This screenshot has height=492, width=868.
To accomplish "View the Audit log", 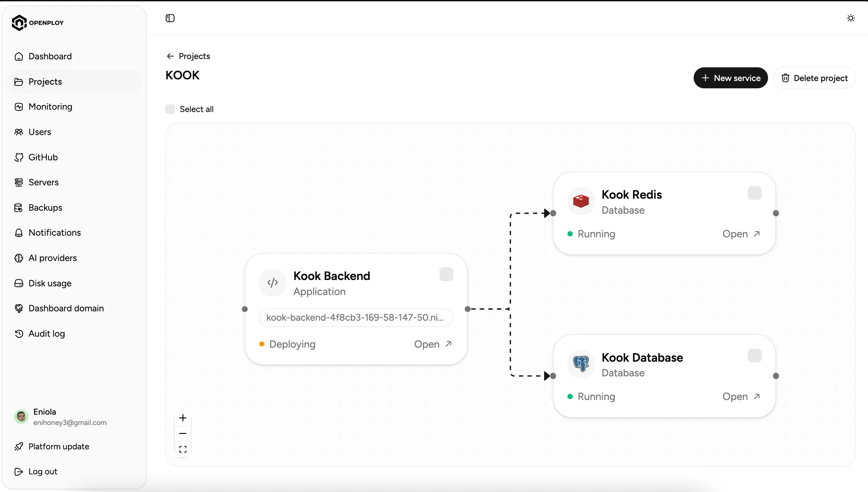I will pos(74,334).
